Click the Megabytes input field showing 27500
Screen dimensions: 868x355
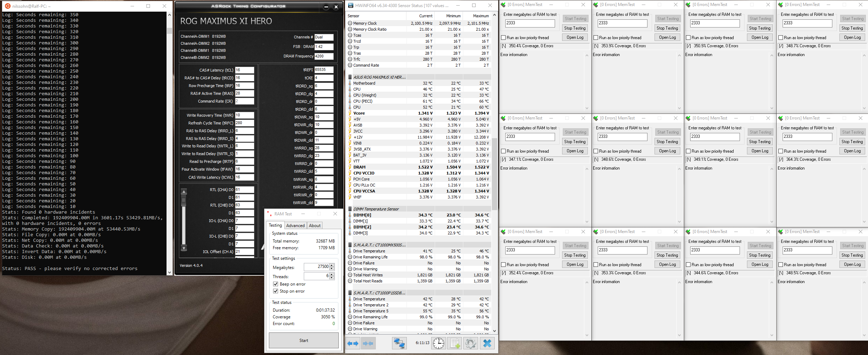click(x=317, y=267)
